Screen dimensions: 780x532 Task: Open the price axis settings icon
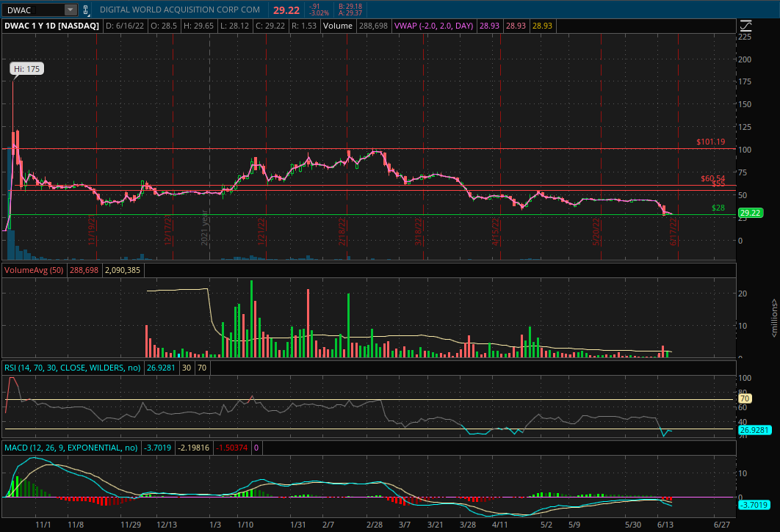point(745,26)
